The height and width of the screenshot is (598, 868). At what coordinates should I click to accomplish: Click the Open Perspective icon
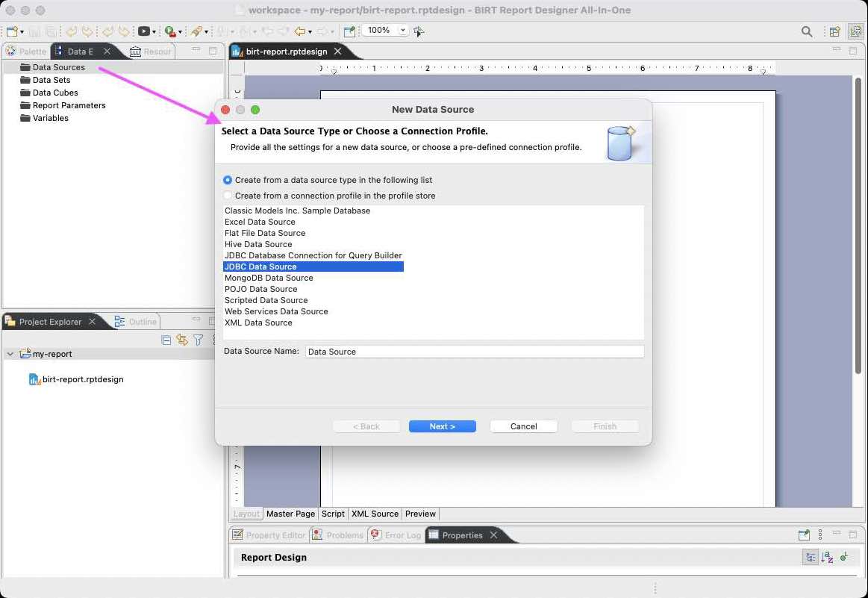[834, 31]
